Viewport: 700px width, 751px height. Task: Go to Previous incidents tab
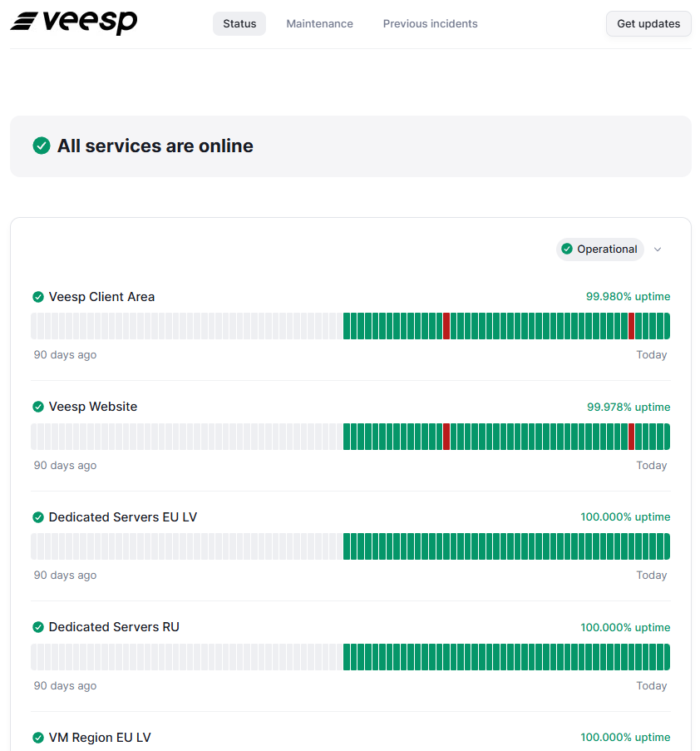(430, 24)
